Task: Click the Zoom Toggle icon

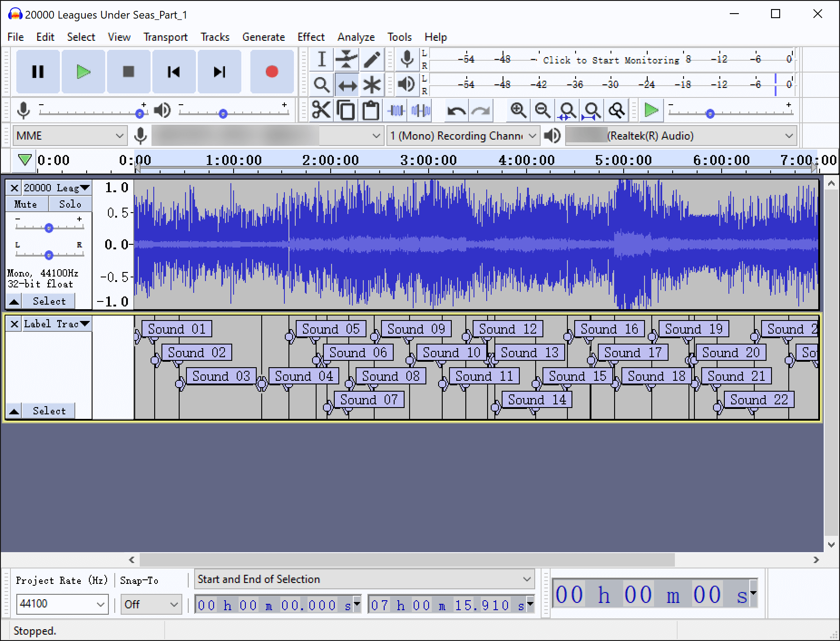Action: click(x=616, y=110)
